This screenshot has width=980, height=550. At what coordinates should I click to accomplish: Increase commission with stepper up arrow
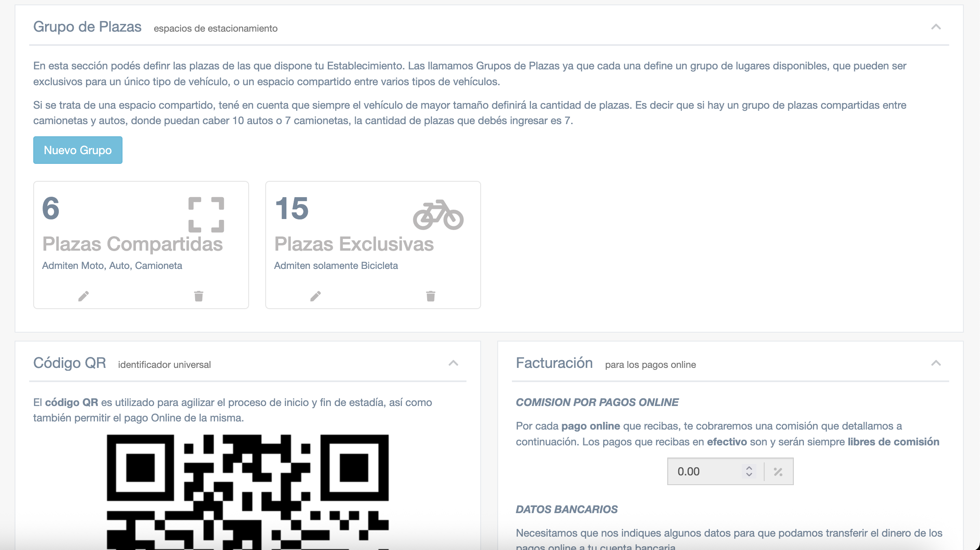749,468
